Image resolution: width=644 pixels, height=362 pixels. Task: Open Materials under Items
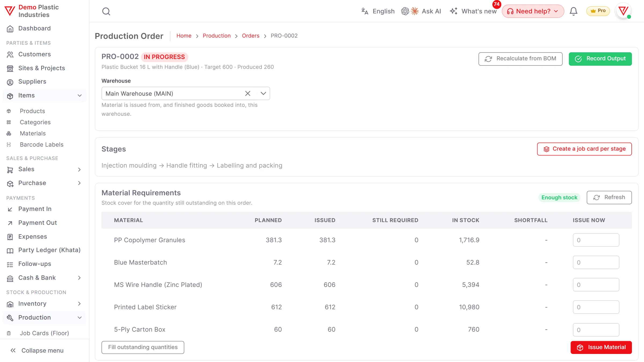[45, 134]
